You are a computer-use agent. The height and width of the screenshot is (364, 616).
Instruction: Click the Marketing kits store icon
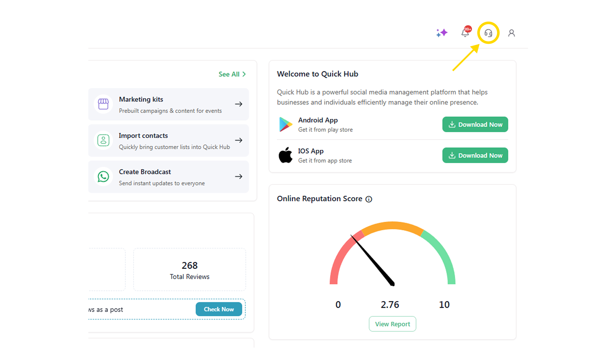click(103, 104)
